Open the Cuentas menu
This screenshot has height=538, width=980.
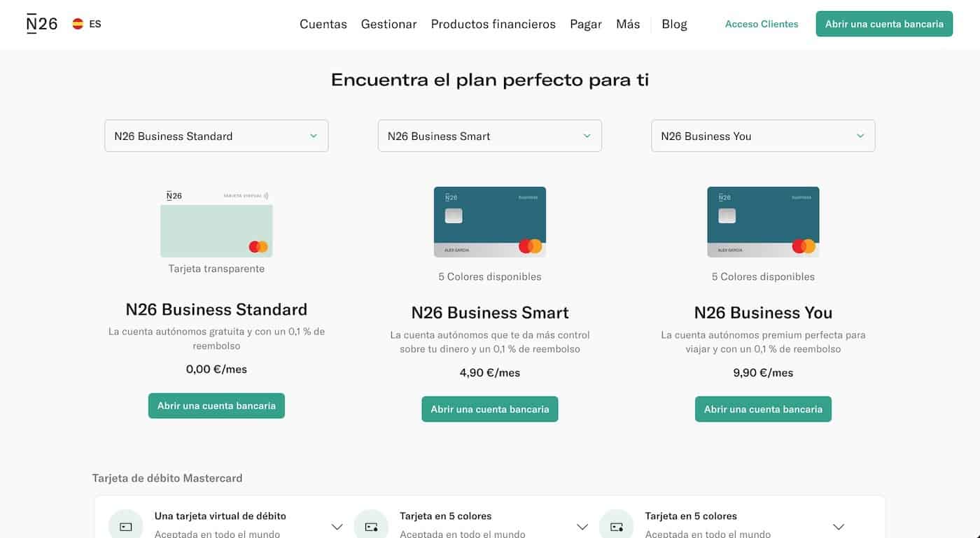tap(323, 24)
